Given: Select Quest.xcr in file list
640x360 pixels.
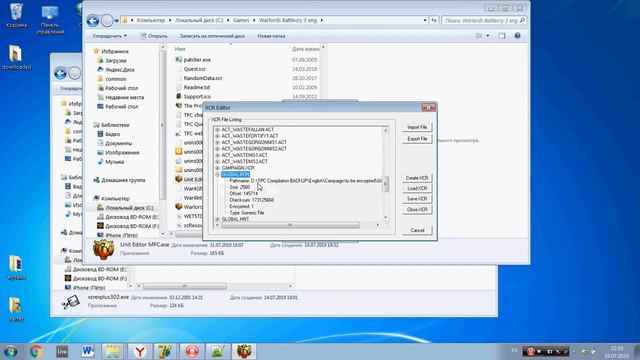Looking at the screenshot, I should pos(191,69).
